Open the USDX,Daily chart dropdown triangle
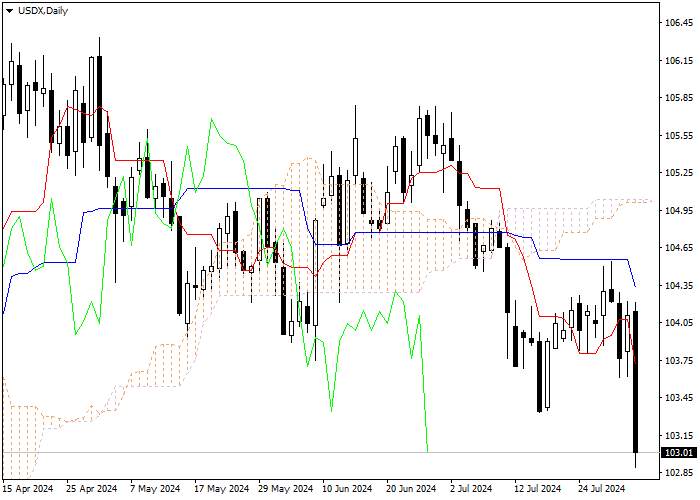 pyautogui.click(x=10, y=11)
